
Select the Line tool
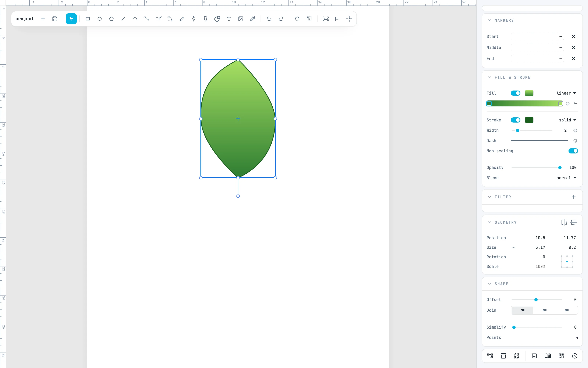(123, 19)
